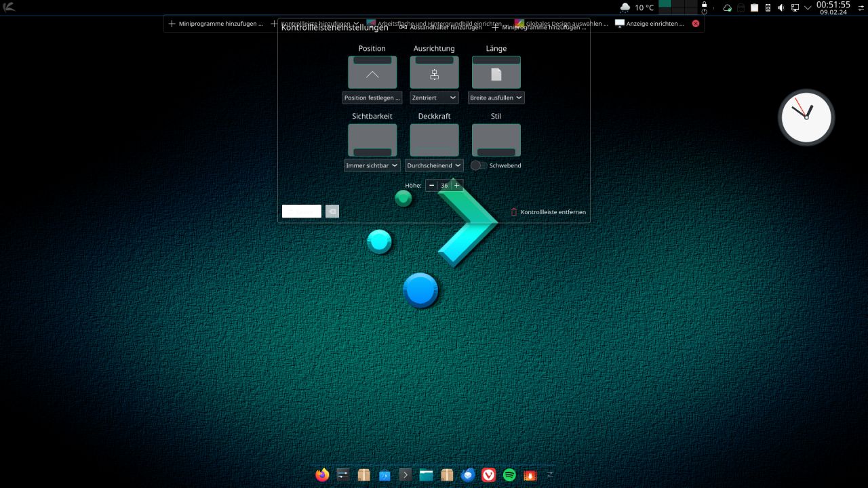Click the Position festlegen button

[372, 98]
